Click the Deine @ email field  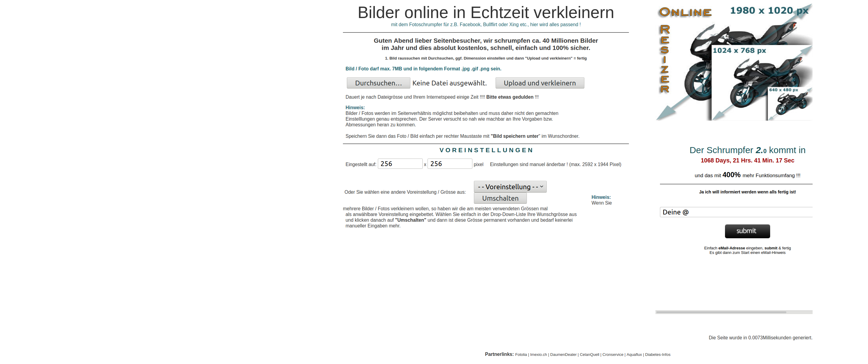click(736, 212)
